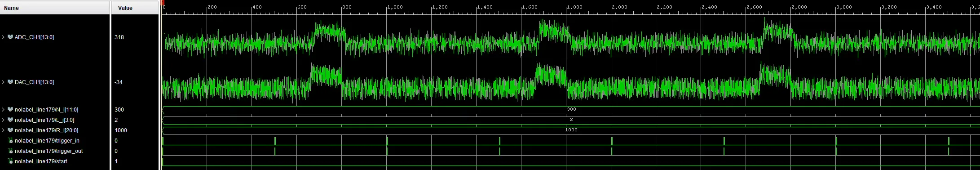Click the start pulse at time 0
Viewport: 980px width, 170px height.
(163, 161)
